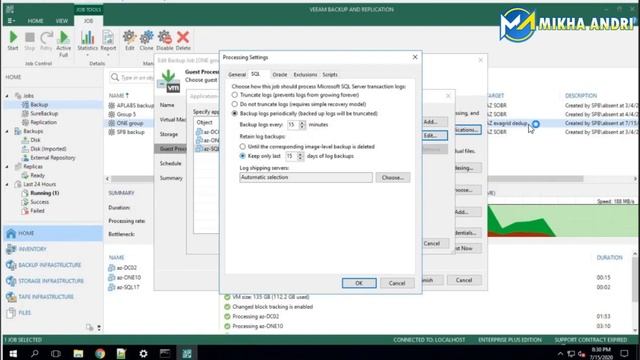Open the Exclusions tab
640x360 pixels.
305,75
